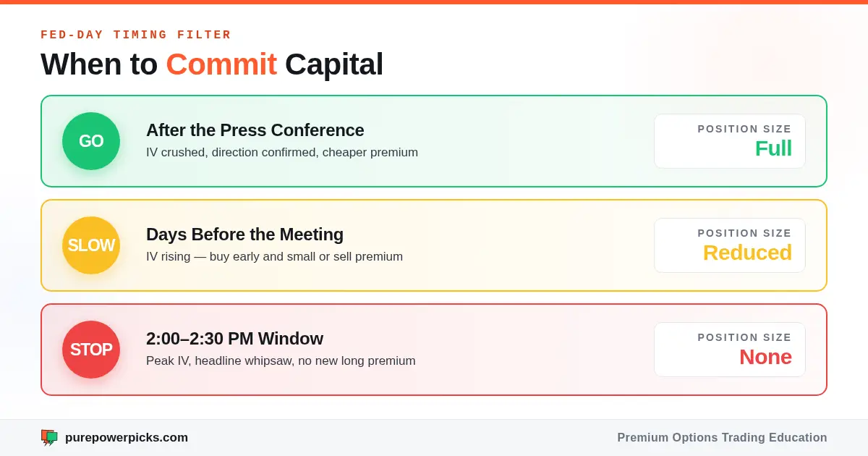
Task: Click the orange top accent bar
Action: tap(434, 2)
